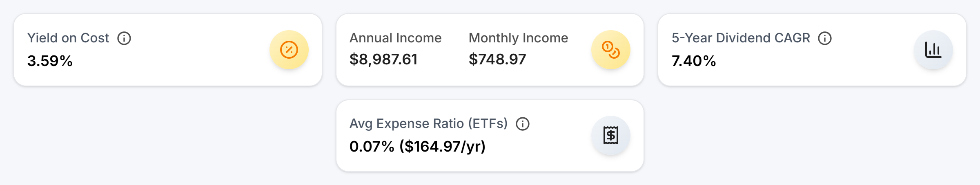Select the 7.40% CAGR value

pyautogui.click(x=694, y=61)
